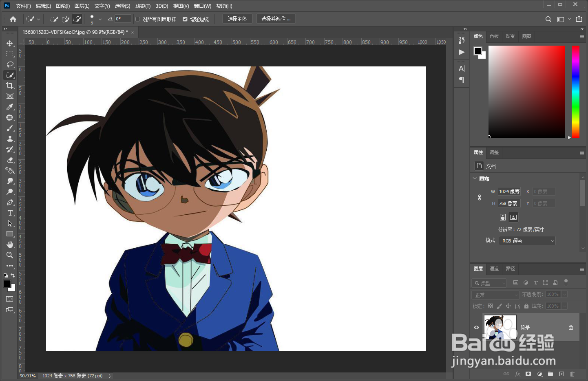Image resolution: width=588 pixels, height=381 pixels.
Task: Select the Lasso tool
Action: pyautogui.click(x=10, y=64)
